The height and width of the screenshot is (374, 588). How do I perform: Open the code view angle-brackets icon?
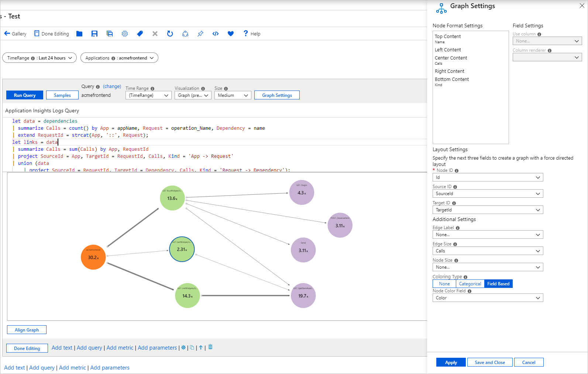coord(216,34)
